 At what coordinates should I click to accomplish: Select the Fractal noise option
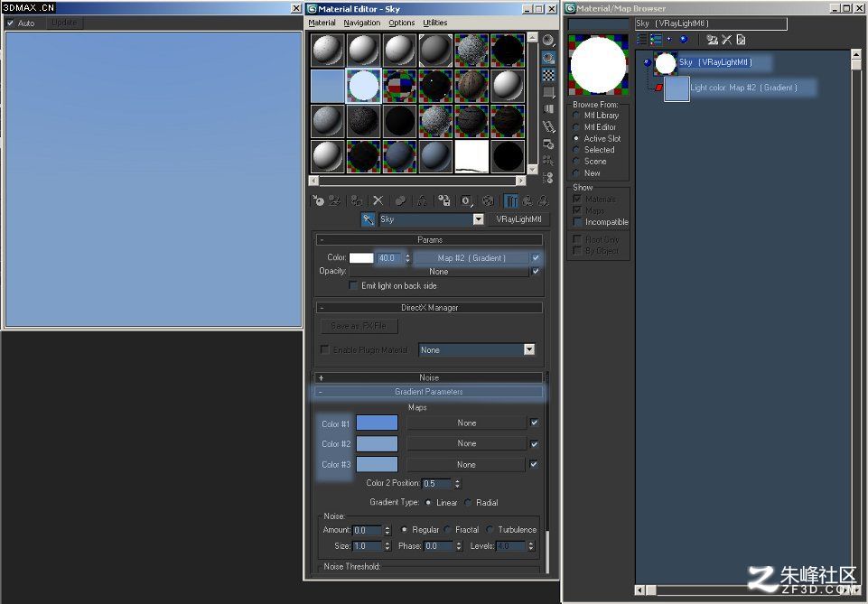pos(448,530)
